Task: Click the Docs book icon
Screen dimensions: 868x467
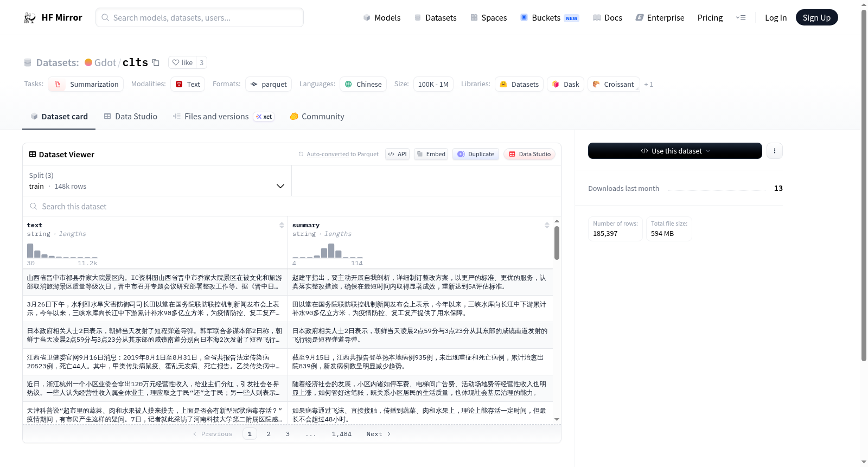Action: pos(597,18)
